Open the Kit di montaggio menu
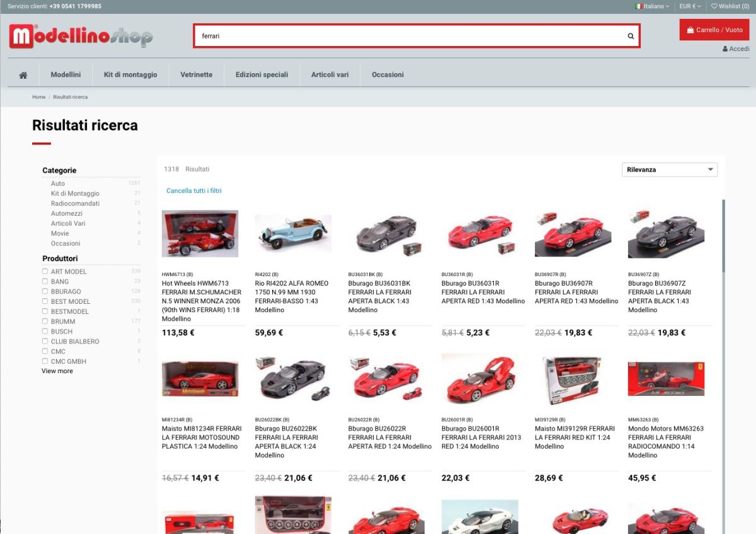756x534 pixels. [x=130, y=74]
